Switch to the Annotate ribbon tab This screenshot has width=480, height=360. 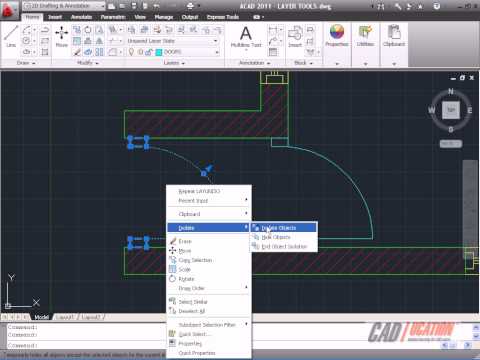tap(81, 17)
